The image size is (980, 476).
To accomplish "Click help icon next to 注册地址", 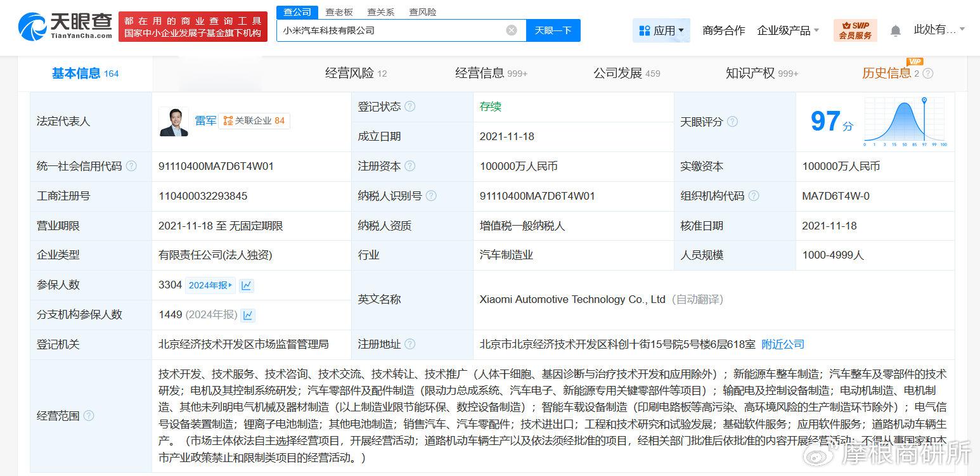I will pos(410,344).
